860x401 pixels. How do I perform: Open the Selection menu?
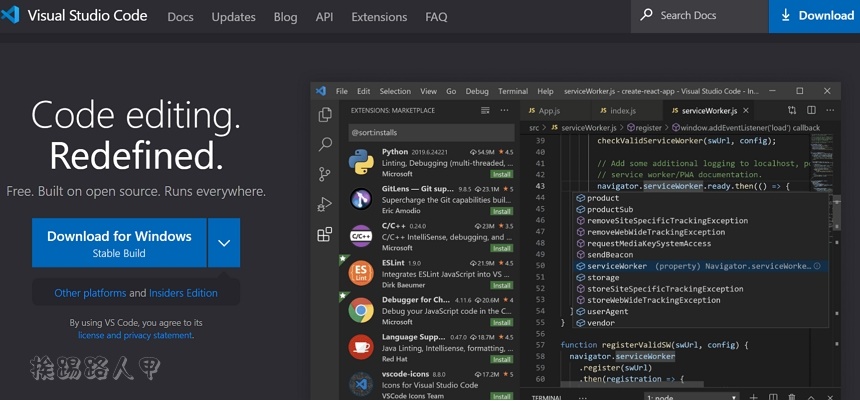(395, 91)
